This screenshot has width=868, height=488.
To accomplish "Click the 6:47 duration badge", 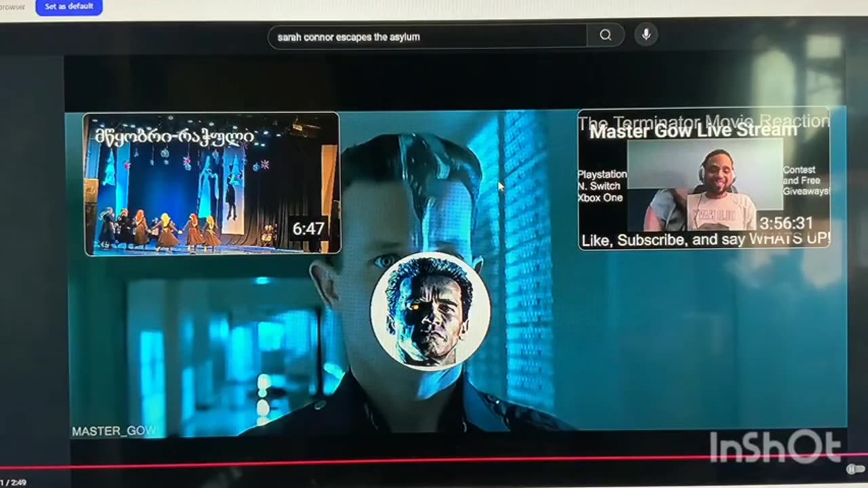I will 308,229.
